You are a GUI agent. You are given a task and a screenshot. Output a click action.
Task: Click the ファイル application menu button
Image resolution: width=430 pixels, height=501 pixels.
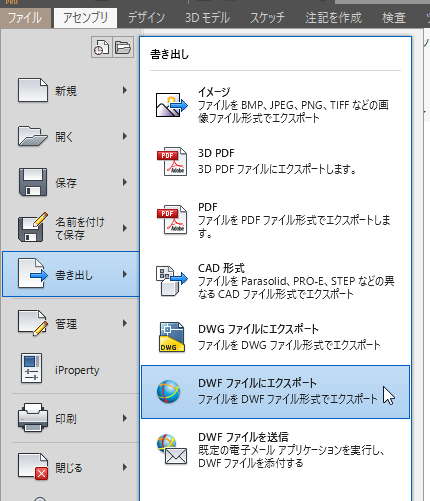tap(25, 18)
